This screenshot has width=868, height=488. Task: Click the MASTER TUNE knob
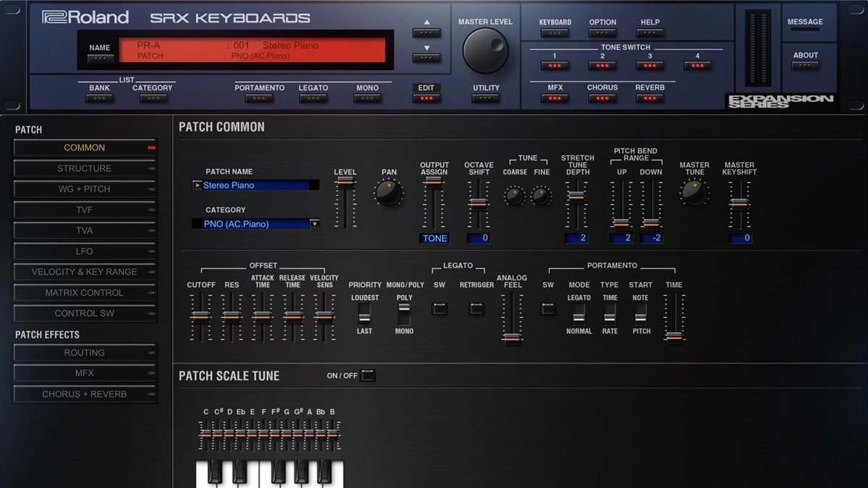694,193
